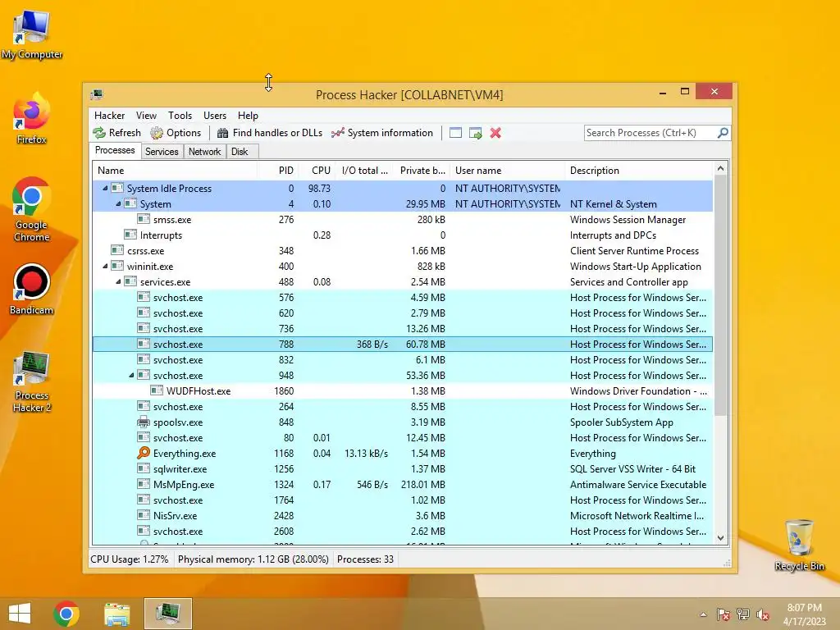Select the sqlwriter.exe process icon
The height and width of the screenshot is (630, 840).
tap(144, 468)
